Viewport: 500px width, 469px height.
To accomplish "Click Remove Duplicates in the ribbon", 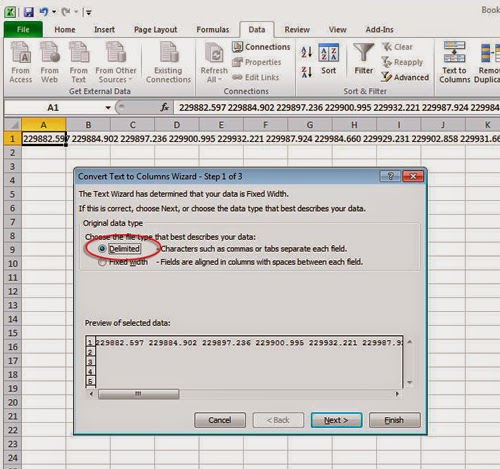I will (x=487, y=62).
